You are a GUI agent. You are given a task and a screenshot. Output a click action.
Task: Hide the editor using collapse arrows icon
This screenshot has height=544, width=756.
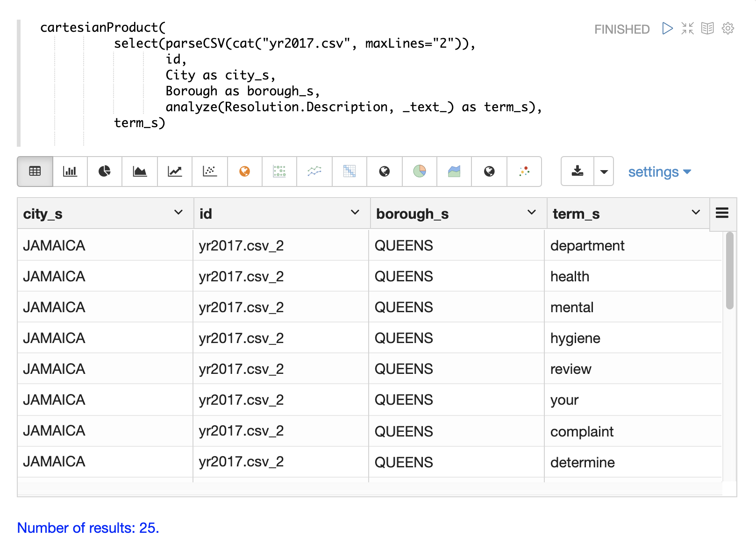click(x=687, y=29)
